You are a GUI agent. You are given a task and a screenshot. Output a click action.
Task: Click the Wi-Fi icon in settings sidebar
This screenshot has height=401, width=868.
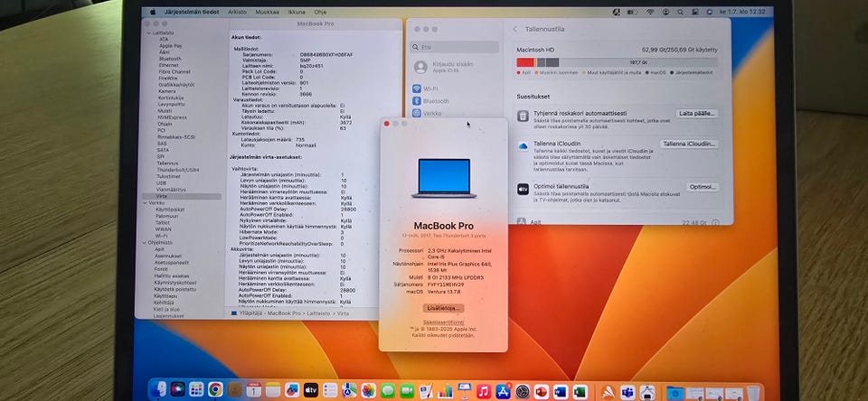(x=417, y=89)
